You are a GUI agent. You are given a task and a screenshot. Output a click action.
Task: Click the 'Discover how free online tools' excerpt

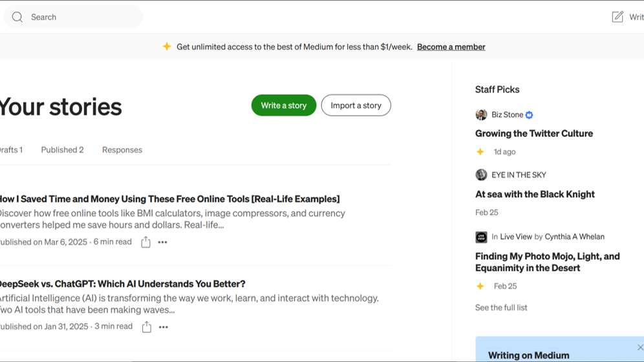point(173,219)
